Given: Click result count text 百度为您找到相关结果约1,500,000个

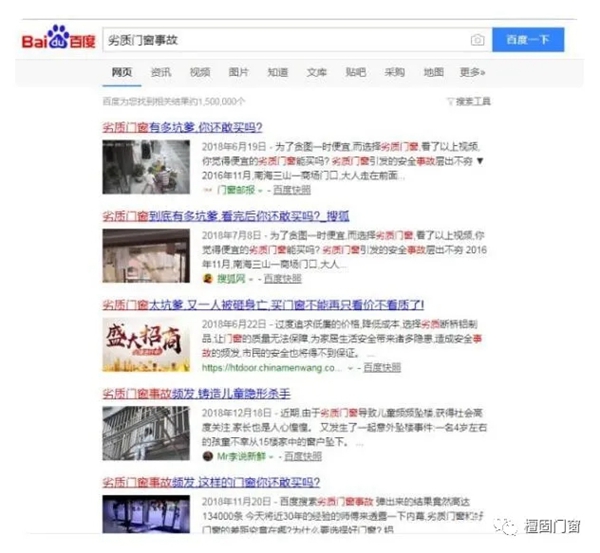Looking at the screenshot, I should point(174,101).
